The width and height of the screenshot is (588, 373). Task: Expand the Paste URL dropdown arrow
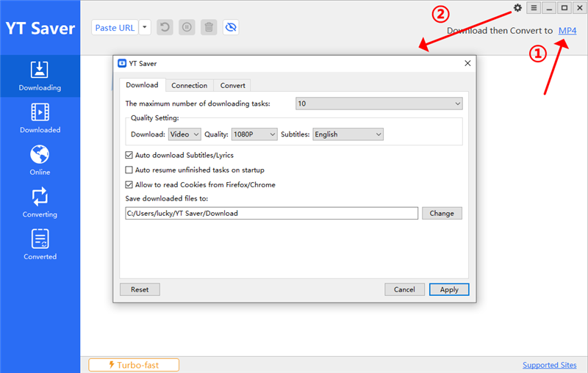click(x=145, y=27)
